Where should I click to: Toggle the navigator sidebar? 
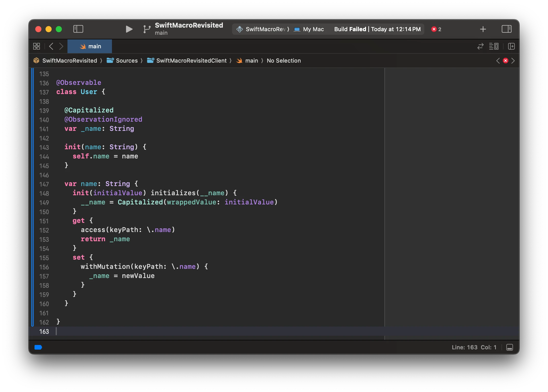point(78,29)
